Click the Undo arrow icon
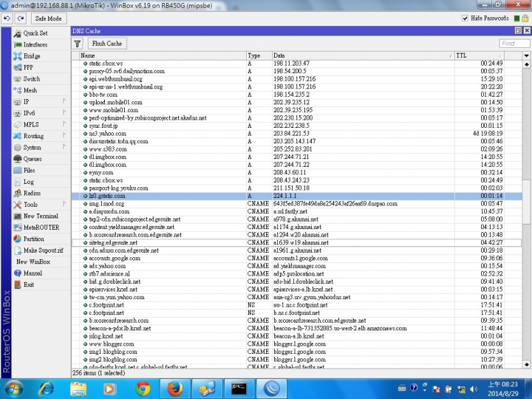Image resolution: width=532 pixels, height=399 pixels. (7, 18)
